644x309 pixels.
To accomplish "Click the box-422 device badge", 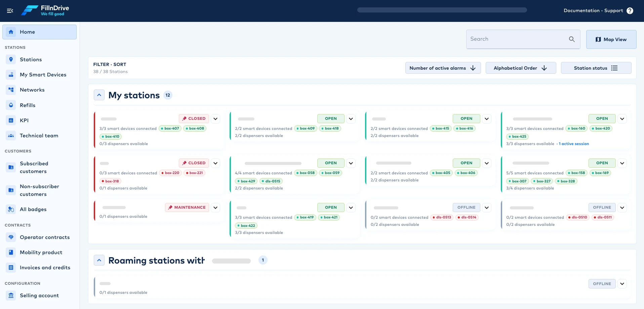I will (x=246, y=226).
